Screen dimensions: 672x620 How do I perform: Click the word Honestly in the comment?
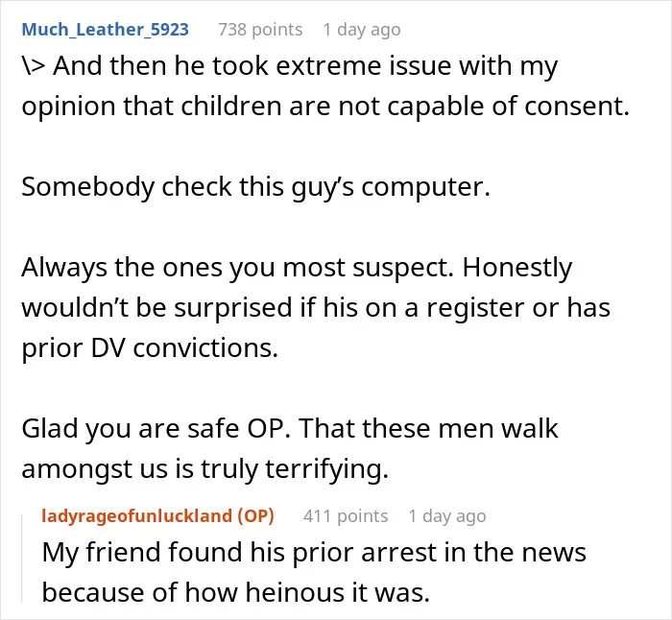(x=517, y=268)
